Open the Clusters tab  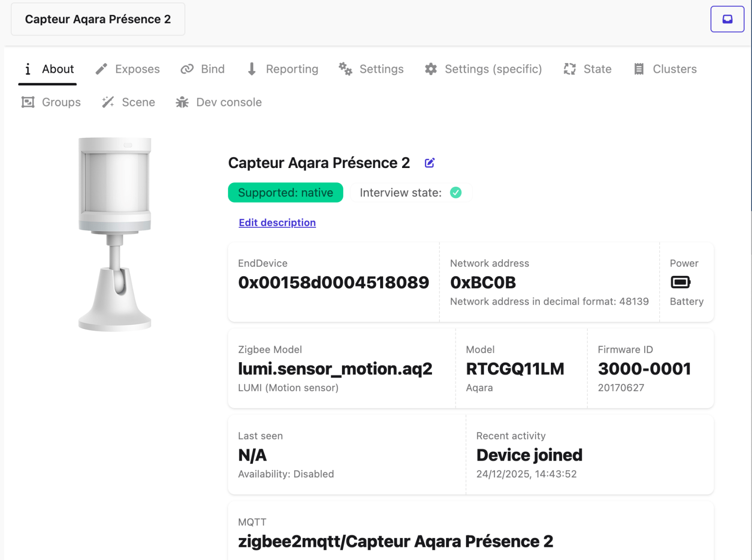point(665,69)
